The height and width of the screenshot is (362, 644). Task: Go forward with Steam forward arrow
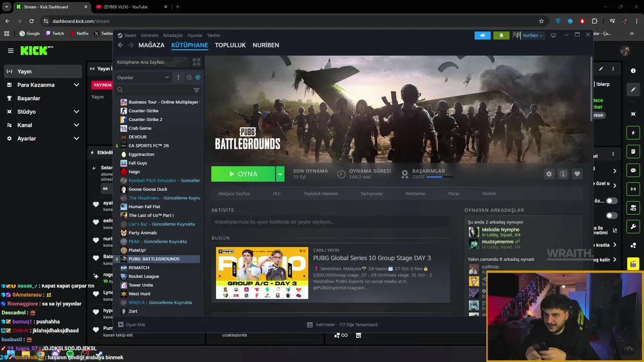pyautogui.click(x=131, y=45)
